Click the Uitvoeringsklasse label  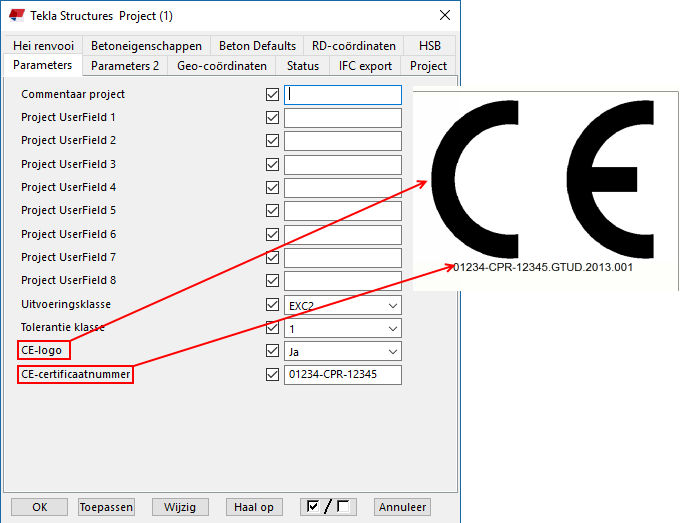pos(66,304)
